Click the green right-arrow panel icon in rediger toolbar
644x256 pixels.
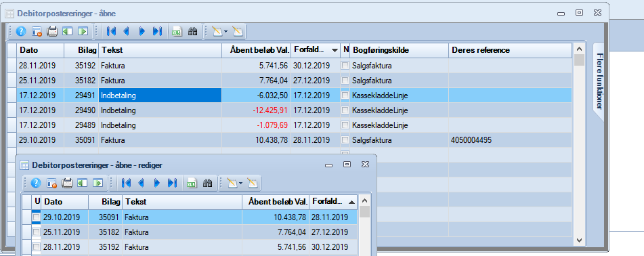tap(98, 183)
